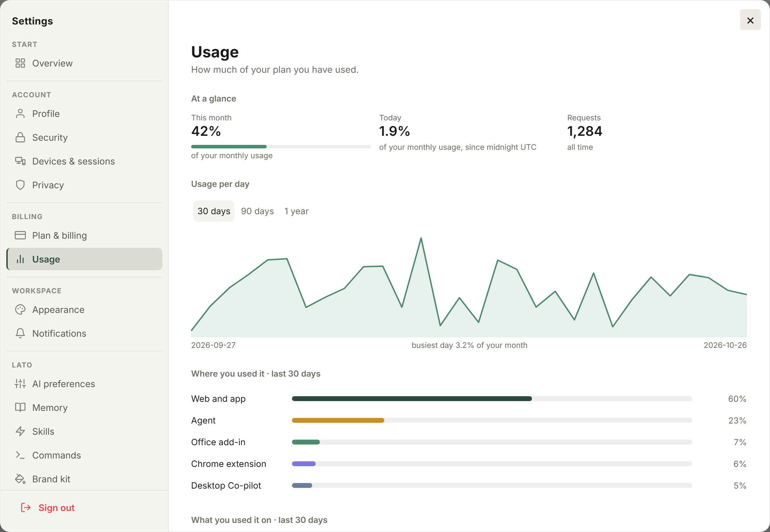Go to Profile settings
Viewport: 770px width, 532px height.
pyautogui.click(x=84, y=114)
